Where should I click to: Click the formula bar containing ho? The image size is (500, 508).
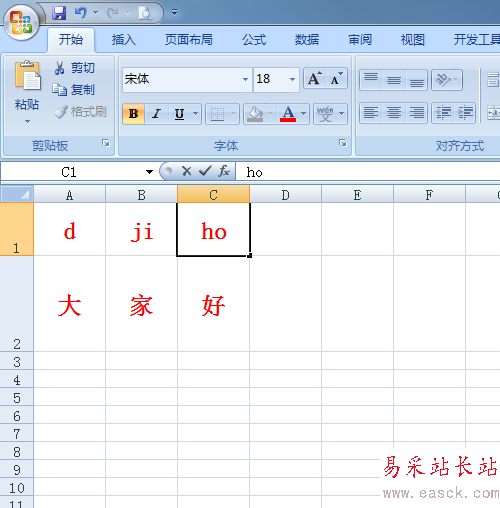368,172
